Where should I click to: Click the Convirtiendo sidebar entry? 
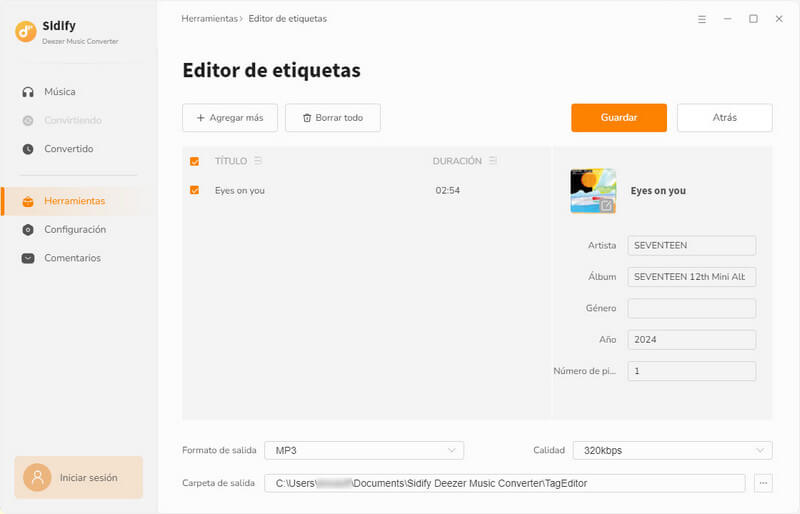tap(72, 120)
